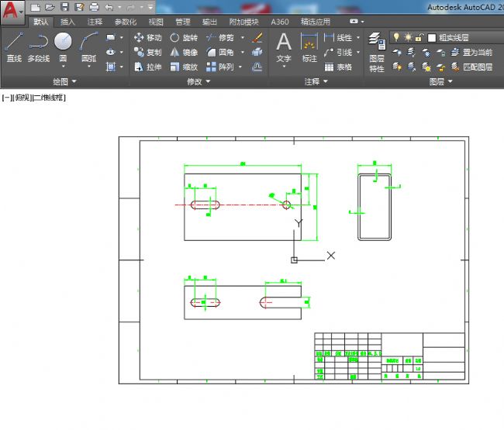Toggle layer on/off lightbulb icon
504x430 pixels.
click(396, 37)
